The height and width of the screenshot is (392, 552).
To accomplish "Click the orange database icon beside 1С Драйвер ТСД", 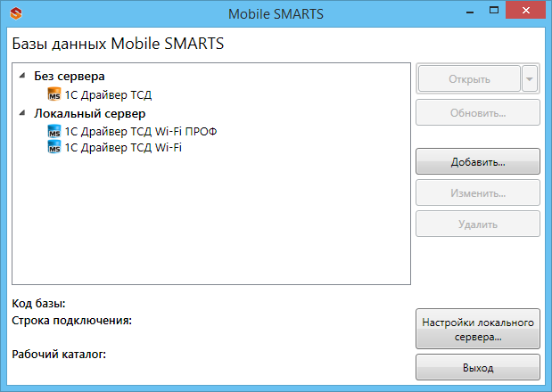I will 54,94.
